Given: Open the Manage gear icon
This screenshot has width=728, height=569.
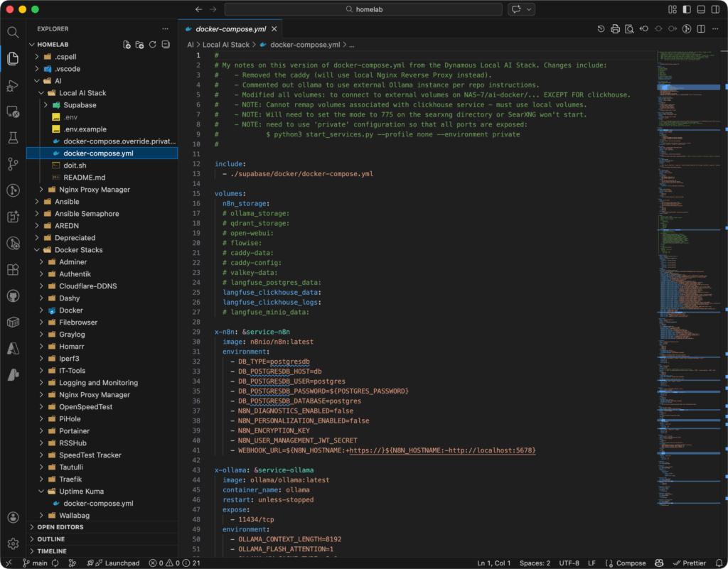Looking at the screenshot, I should (12, 542).
